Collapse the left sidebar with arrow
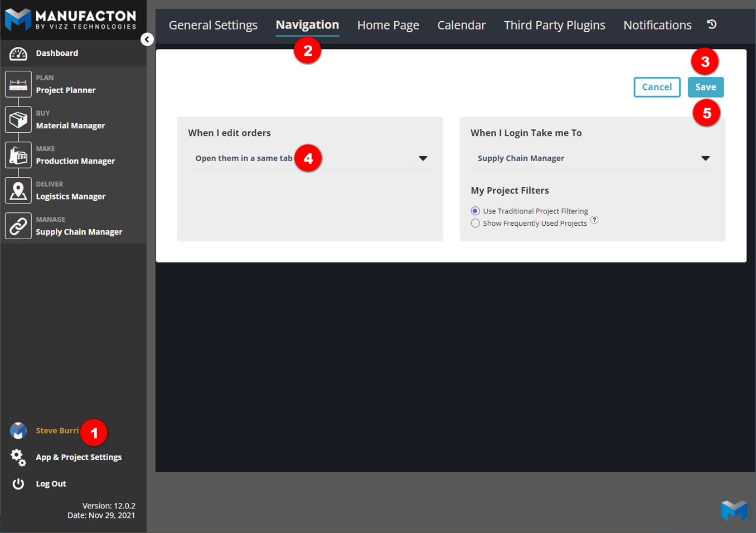Image resolution: width=756 pixels, height=533 pixels. [x=147, y=39]
